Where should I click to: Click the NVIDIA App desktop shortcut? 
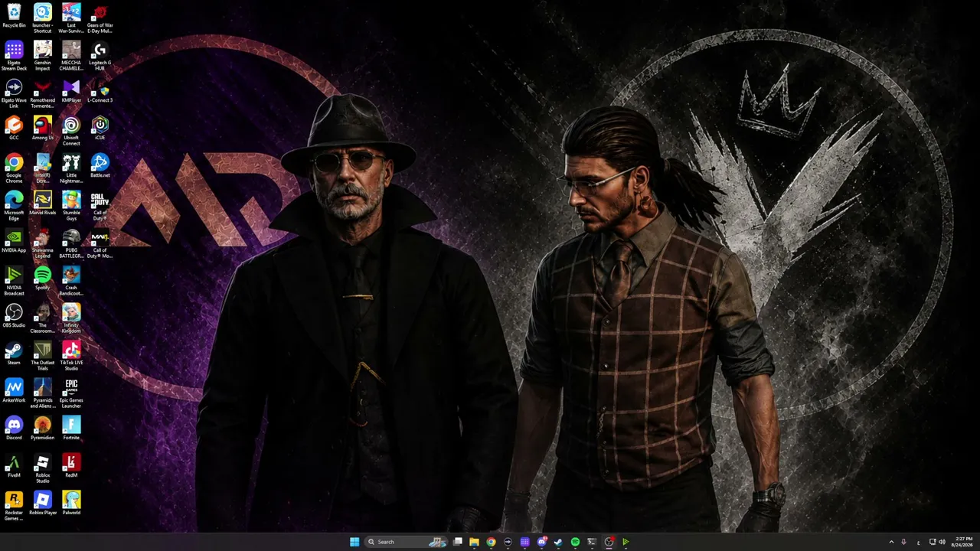click(x=14, y=241)
